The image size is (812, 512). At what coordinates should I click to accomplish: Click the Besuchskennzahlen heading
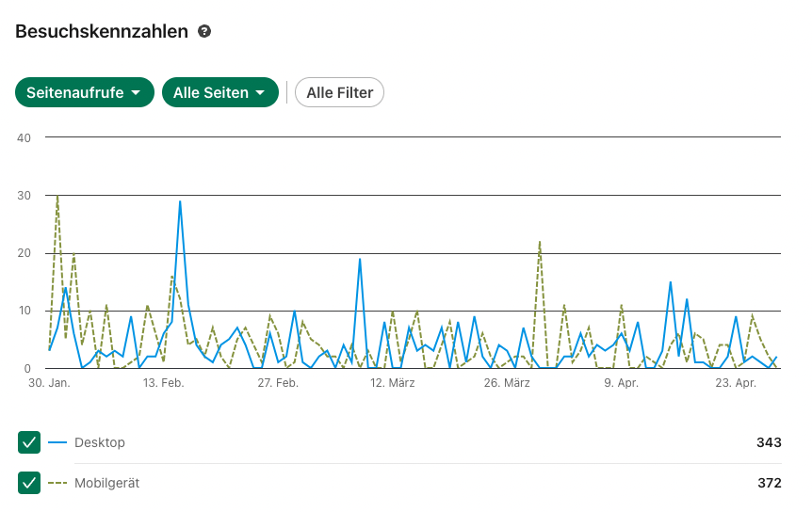(x=102, y=31)
